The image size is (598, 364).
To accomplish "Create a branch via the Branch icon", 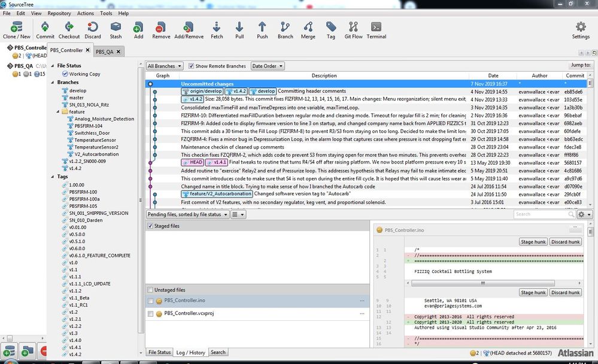I will click(285, 28).
